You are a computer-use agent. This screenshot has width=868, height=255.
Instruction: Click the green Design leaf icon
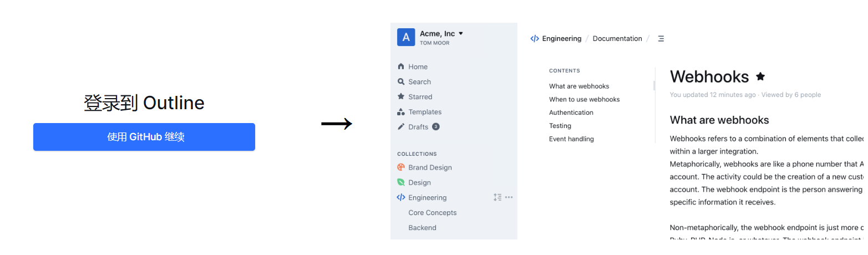tap(401, 182)
